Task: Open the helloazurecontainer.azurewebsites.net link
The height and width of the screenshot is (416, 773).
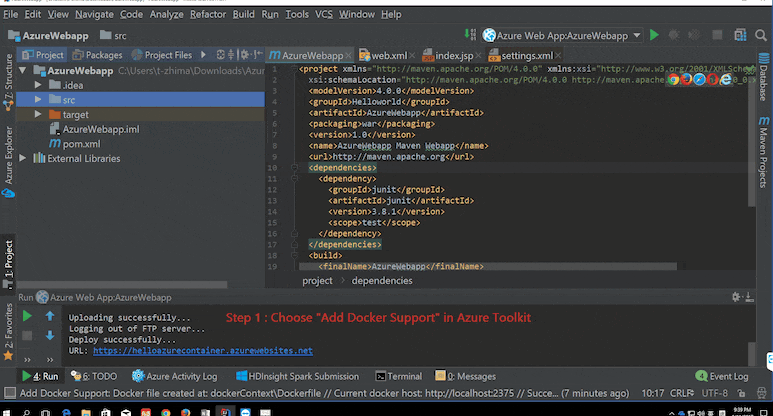Action: [203, 350]
